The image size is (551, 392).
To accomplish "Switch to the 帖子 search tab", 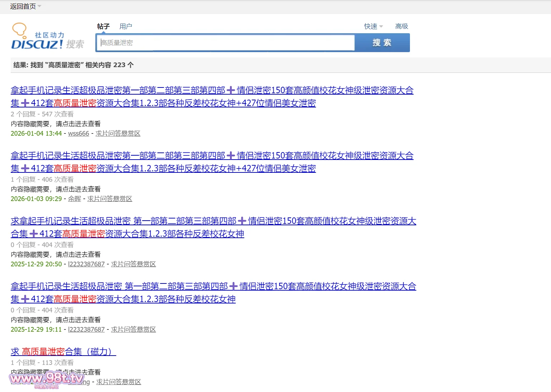I will (x=103, y=26).
